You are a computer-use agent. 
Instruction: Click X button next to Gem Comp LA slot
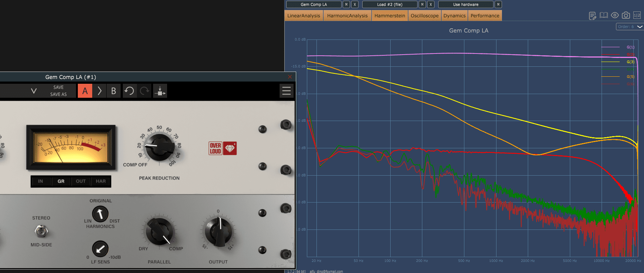coord(355,4)
